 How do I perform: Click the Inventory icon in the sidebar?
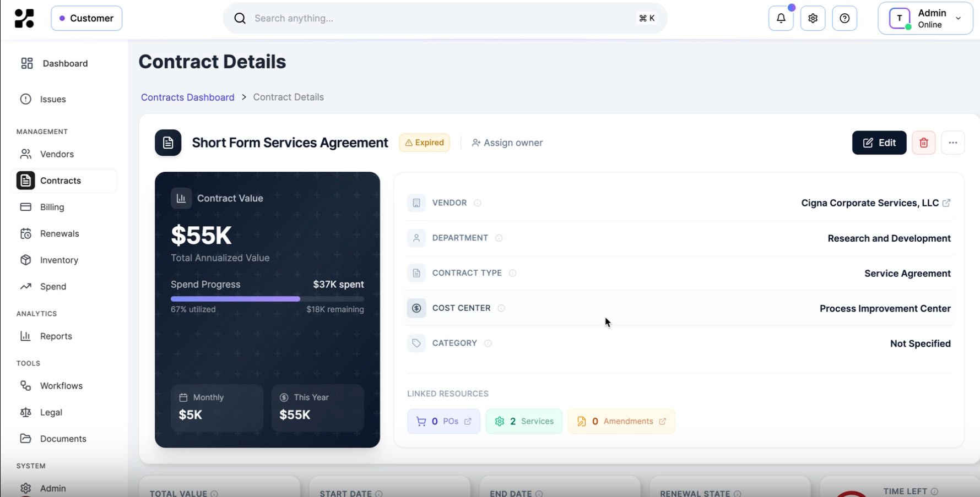(26, 260)
